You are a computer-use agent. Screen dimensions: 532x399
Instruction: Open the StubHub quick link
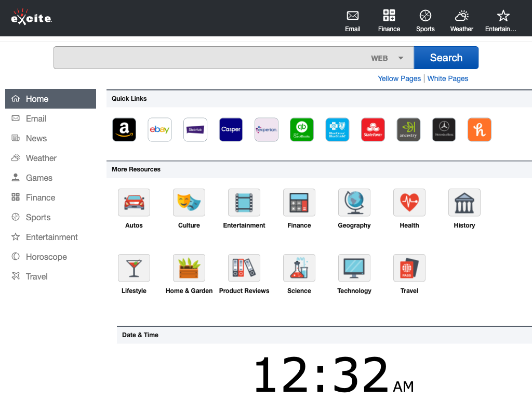click(195, 130)
